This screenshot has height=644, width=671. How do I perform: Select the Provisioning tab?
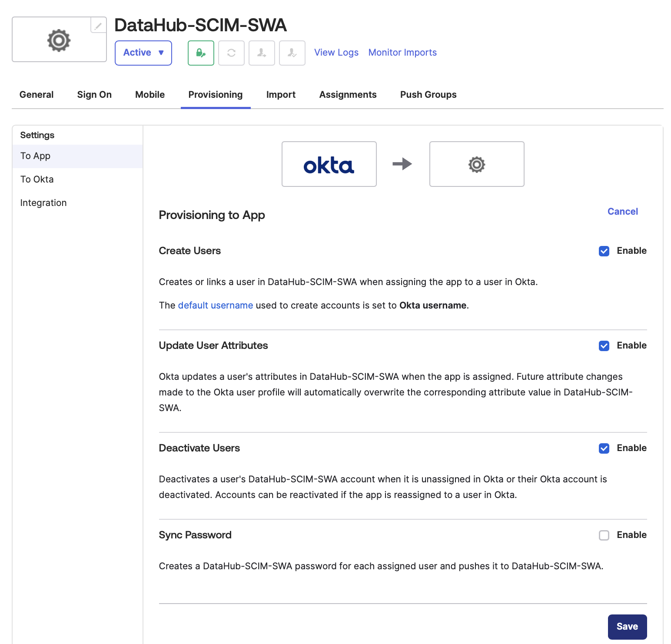click(x=216, y=95)
